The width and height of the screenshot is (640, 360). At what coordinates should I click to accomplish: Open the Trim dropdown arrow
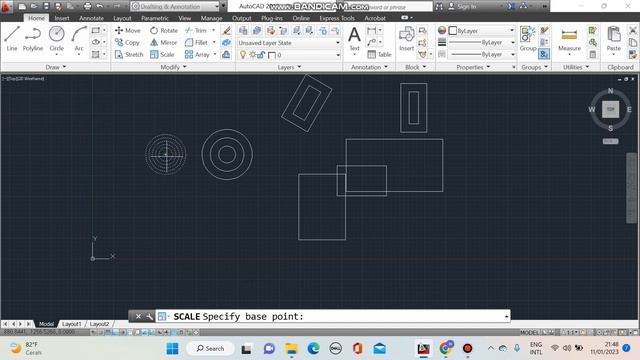213,30
